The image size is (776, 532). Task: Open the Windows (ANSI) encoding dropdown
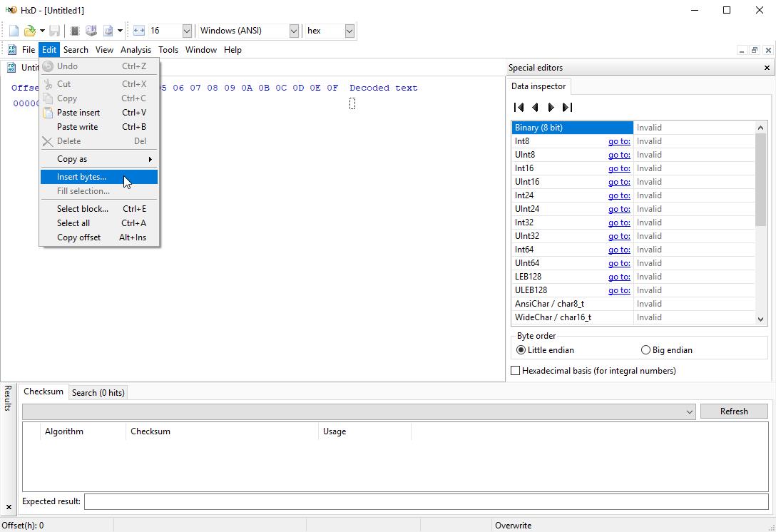293,31
